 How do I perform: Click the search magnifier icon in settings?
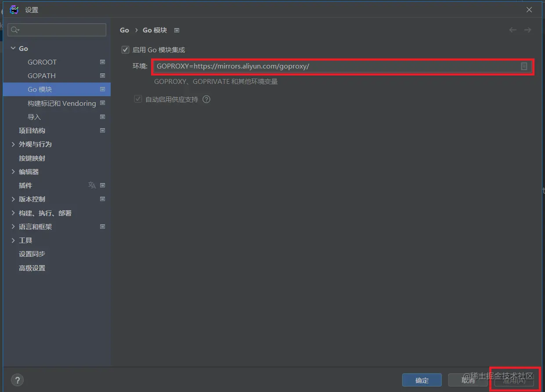point(15,30)
